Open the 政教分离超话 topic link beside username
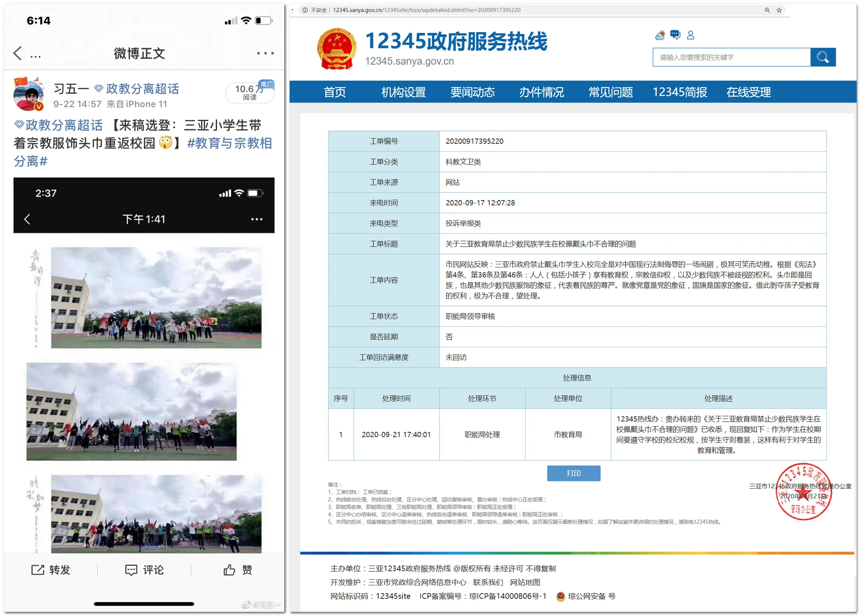The width and height of the screenshot is (860, 616). [136, 89]
